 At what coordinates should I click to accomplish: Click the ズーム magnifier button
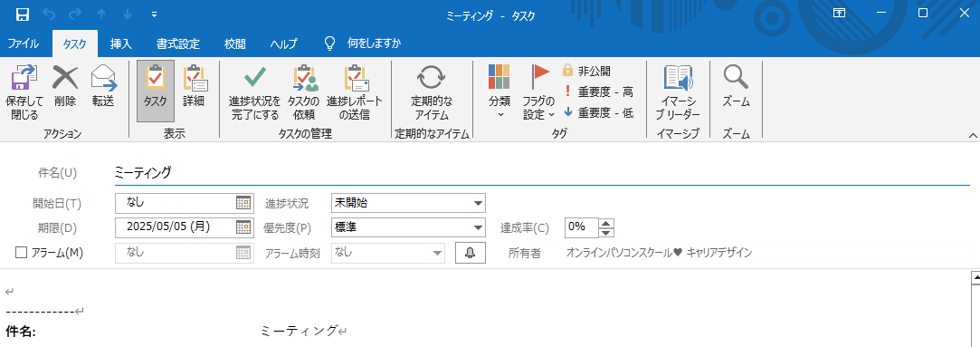[x=737, y=86]
